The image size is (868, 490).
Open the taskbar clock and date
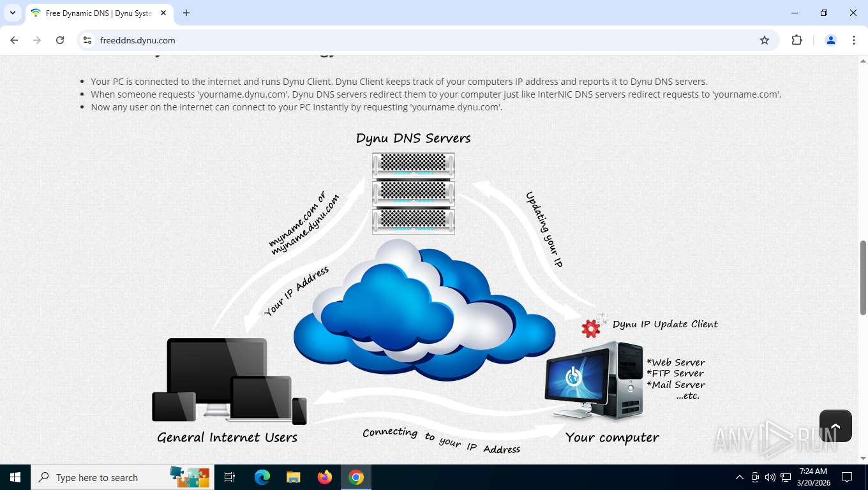pyautogui.click(x=813, y=477)
